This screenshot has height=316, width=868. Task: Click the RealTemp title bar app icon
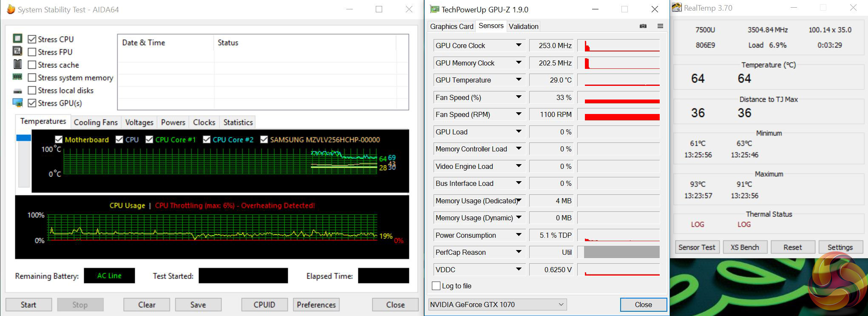point(677,8)
